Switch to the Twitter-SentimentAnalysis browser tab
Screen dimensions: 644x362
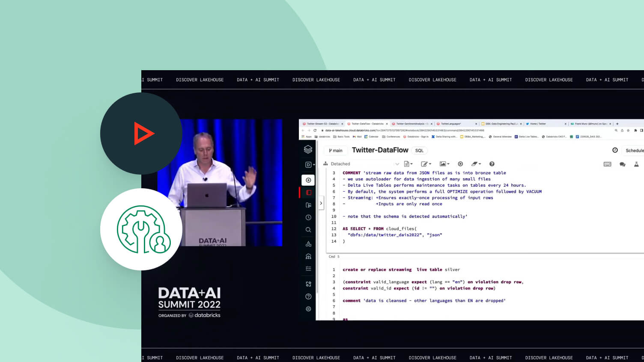411,124
